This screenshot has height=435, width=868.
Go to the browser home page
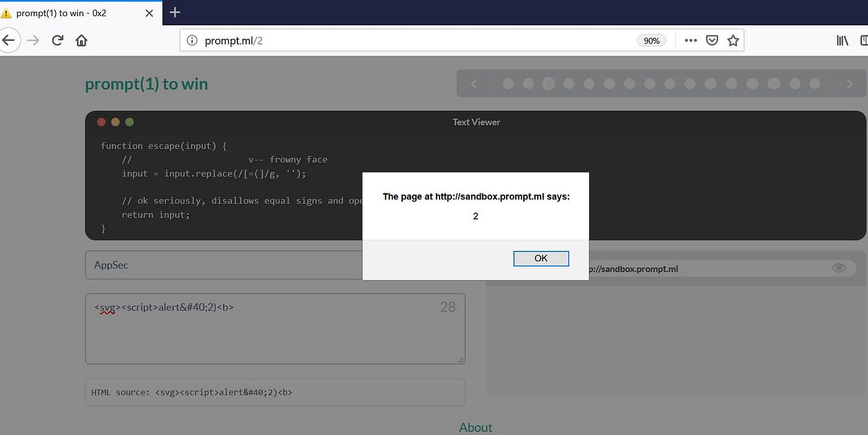coord(81,40)
